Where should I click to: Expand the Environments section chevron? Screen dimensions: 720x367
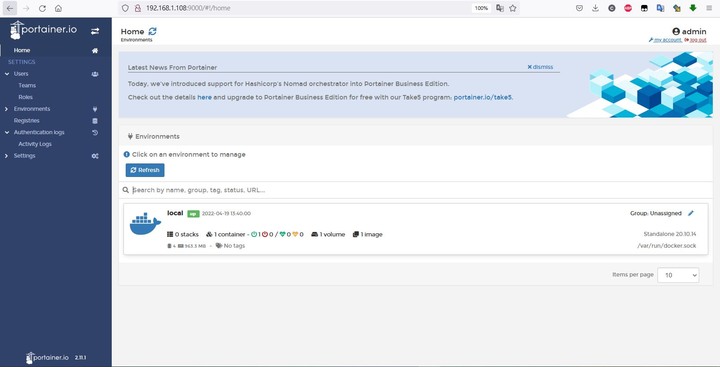(6, 109)
